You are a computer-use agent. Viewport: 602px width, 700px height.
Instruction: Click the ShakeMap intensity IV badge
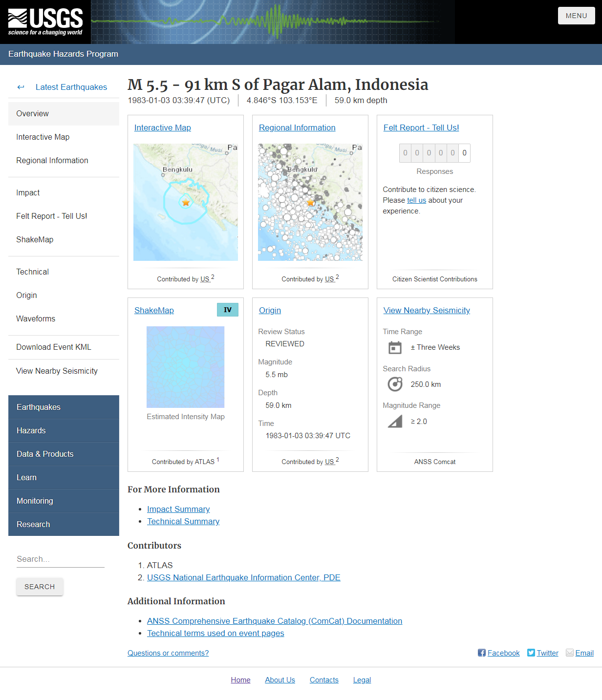(x=228, y=310)
